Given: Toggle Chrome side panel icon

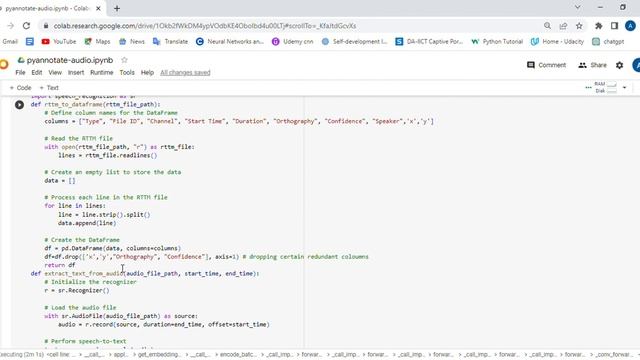Looking at the screenshot, I should point(614,26).
